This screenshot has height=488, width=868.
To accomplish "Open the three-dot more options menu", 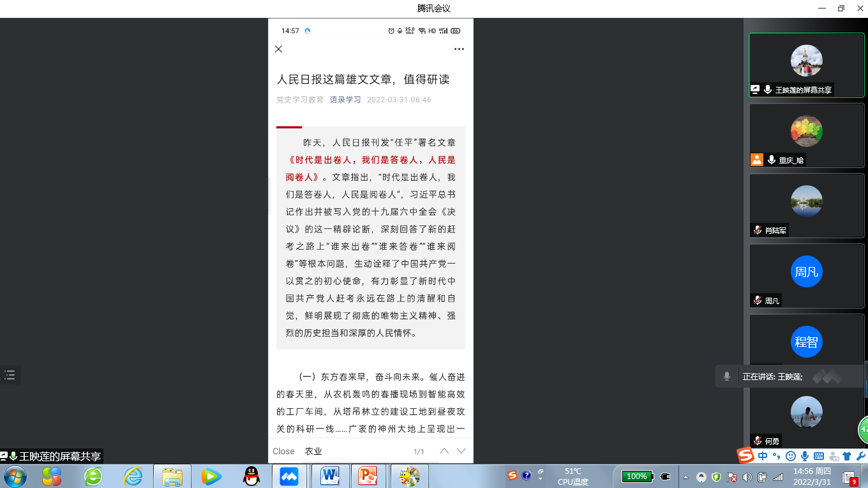I will pyautogui.click(x=459, y=49).
